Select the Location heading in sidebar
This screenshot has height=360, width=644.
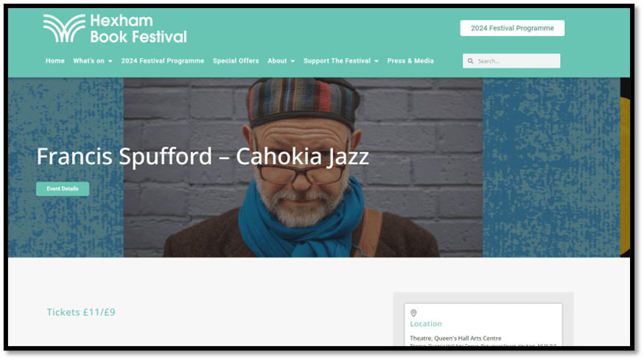tap(426, 324)
